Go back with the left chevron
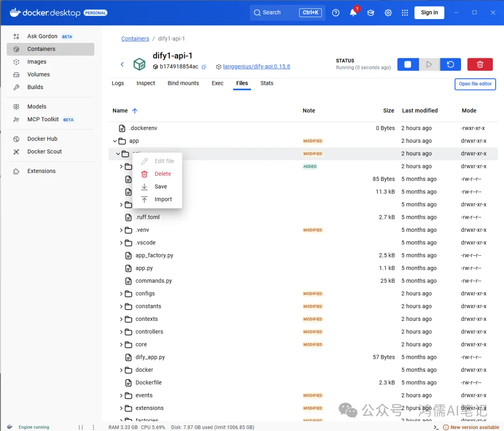504x431 pixels. (x=122, y=64)
